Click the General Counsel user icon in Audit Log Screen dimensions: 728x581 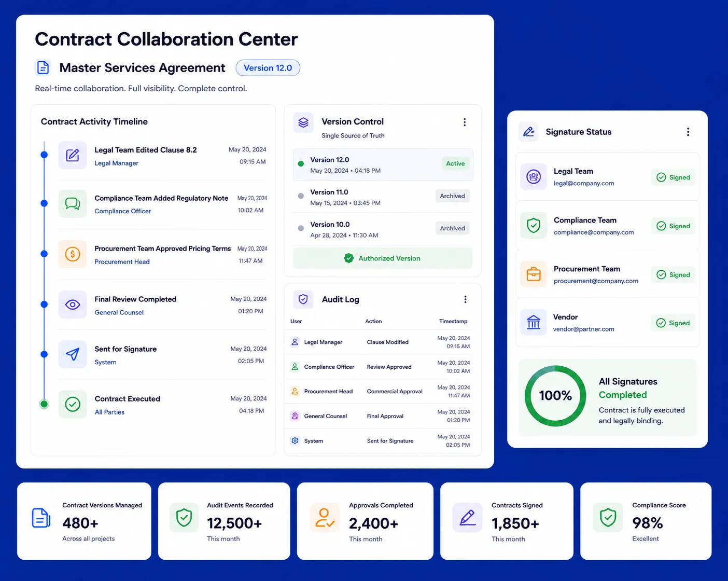[295, 416]
